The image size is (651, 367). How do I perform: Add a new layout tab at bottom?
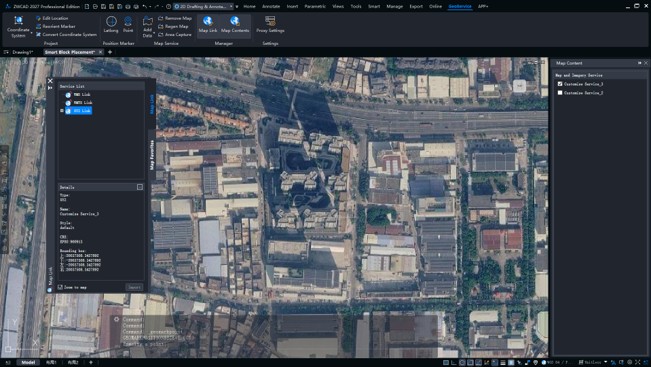point(91,362)
